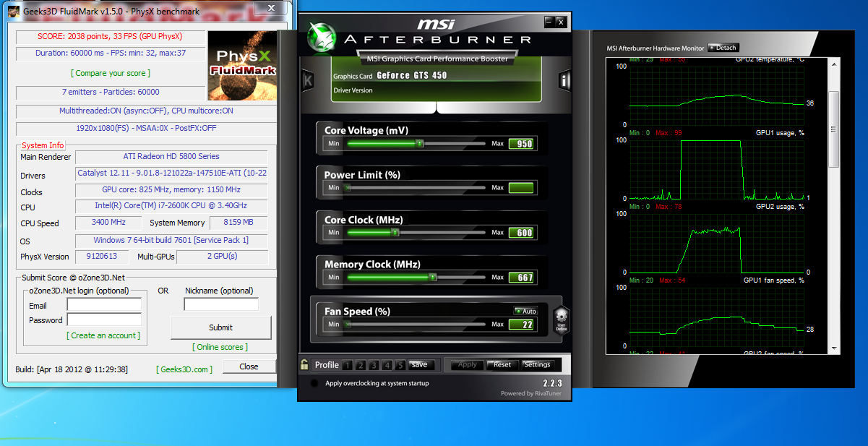Screen dimensions: 868x446
Task: Click the Memory Clock slider handle
Action: [x=432, y=277]
